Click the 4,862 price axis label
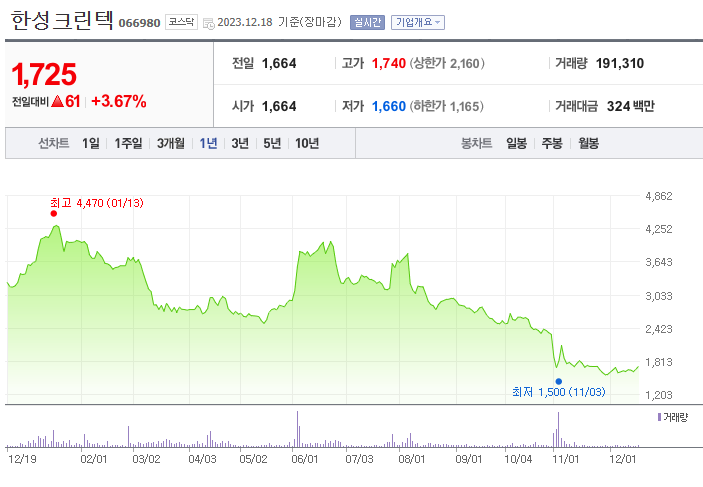 click(659, 196)
